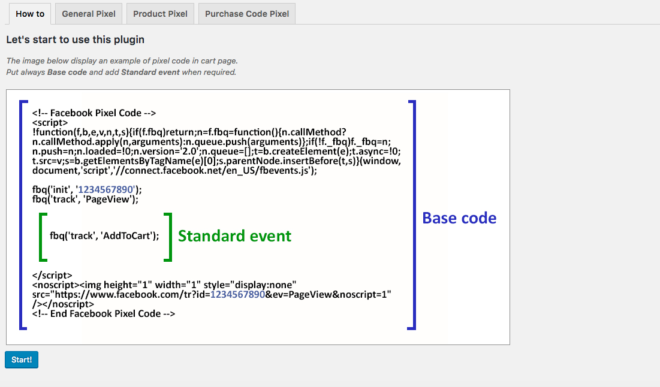Select the Purchase Code Pixel tab
This screenshot has height=387, width=660.
pos(247,14)
